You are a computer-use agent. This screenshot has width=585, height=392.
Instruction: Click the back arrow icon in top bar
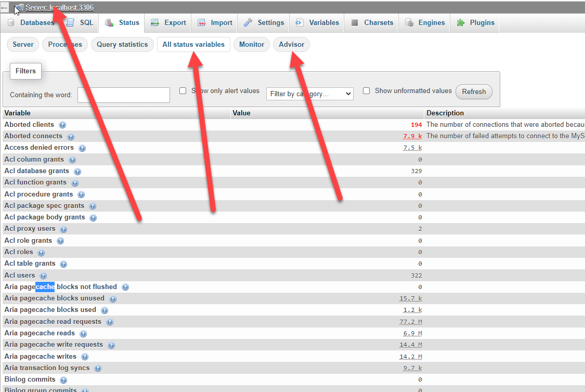[5, 7]
